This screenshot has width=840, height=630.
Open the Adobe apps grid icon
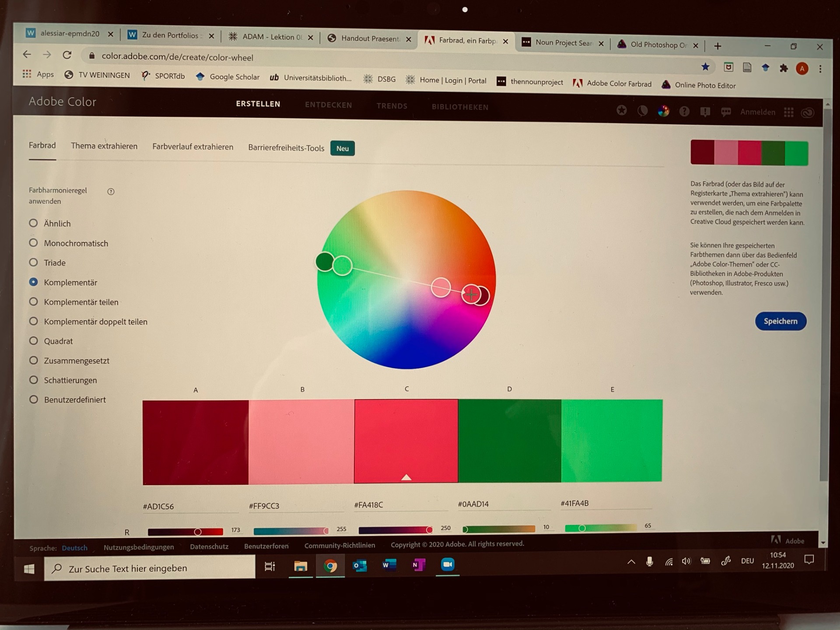coord(789,113)
